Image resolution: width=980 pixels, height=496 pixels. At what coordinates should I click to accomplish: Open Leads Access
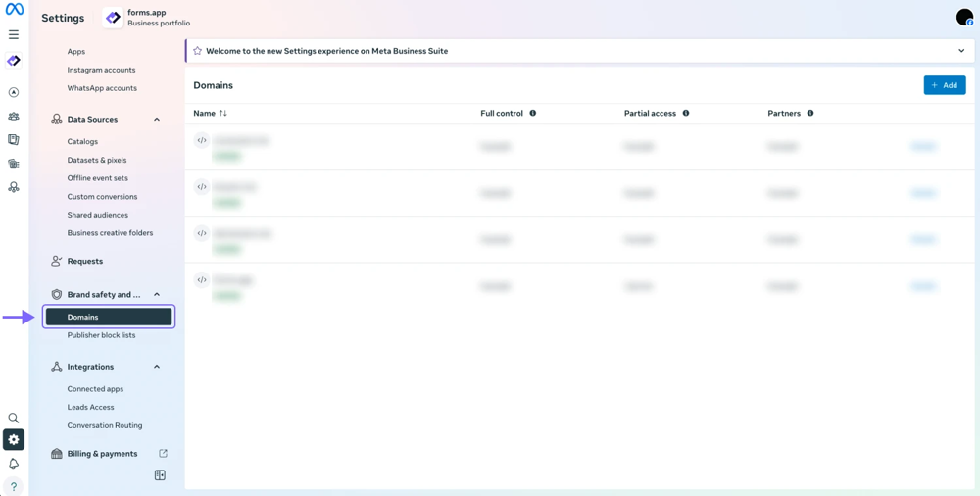tap(90, 407)
